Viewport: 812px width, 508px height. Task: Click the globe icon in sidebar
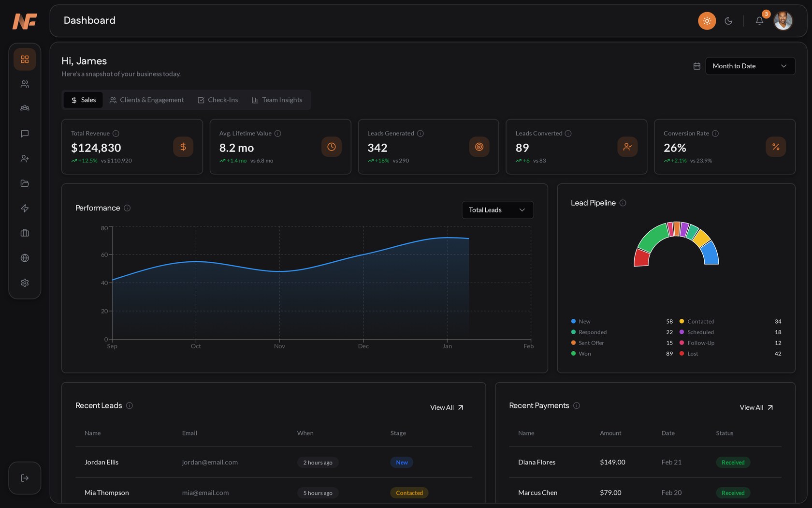point(25,258)
